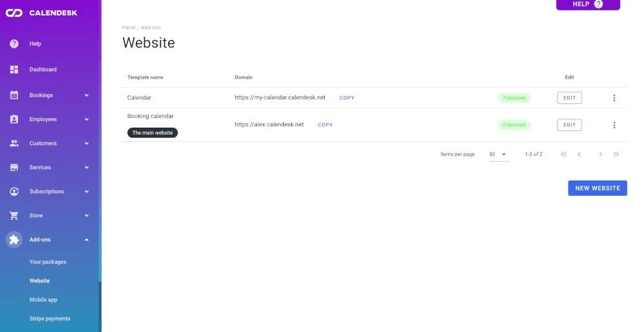Edit the Booking calendar website

coord(569,125)
